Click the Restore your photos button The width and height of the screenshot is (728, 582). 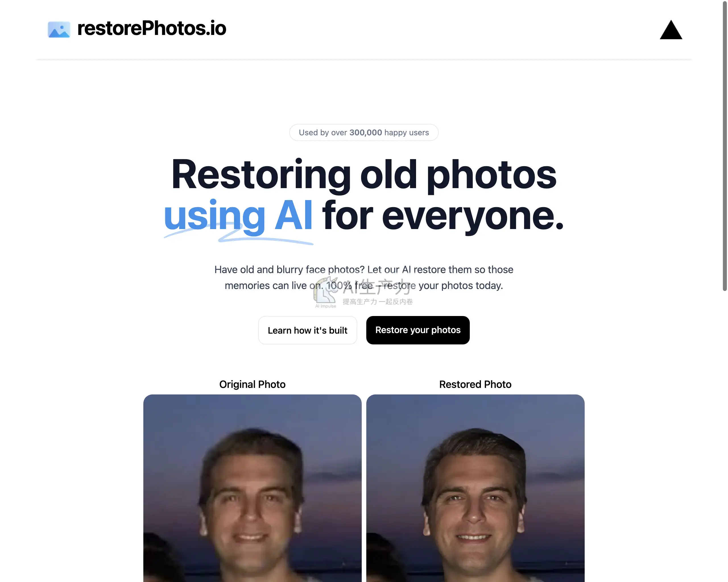pos(418,330)
